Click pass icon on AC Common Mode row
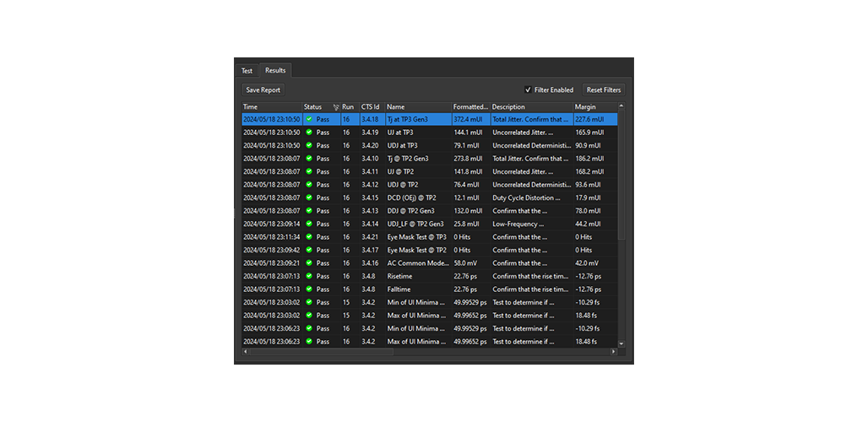The height and width of the screenshot is (422, 868). pos(309,263)
